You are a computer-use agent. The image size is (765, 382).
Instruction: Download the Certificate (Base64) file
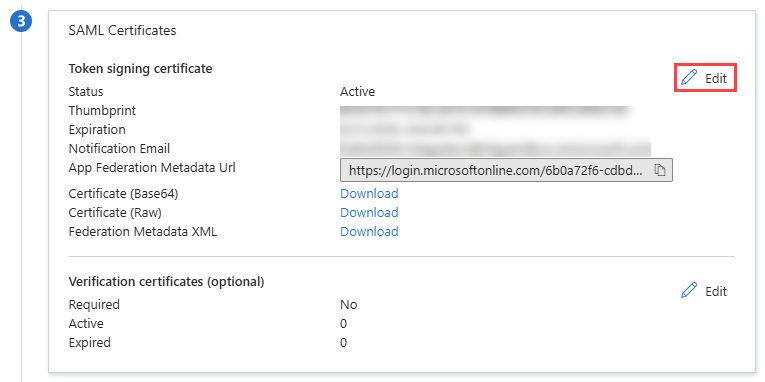pos(369,194)
